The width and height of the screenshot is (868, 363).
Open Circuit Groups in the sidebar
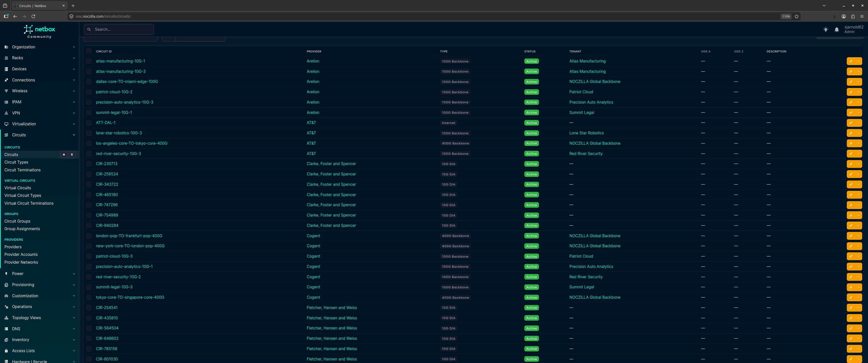click(17, 221)
